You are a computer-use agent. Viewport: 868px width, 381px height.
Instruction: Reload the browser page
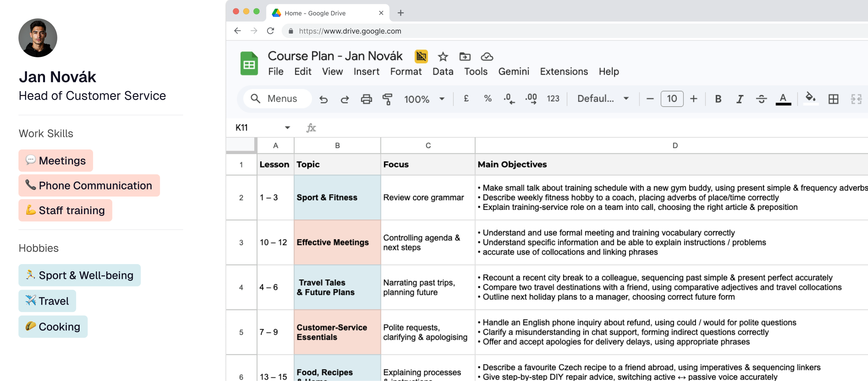click(270, 31)
